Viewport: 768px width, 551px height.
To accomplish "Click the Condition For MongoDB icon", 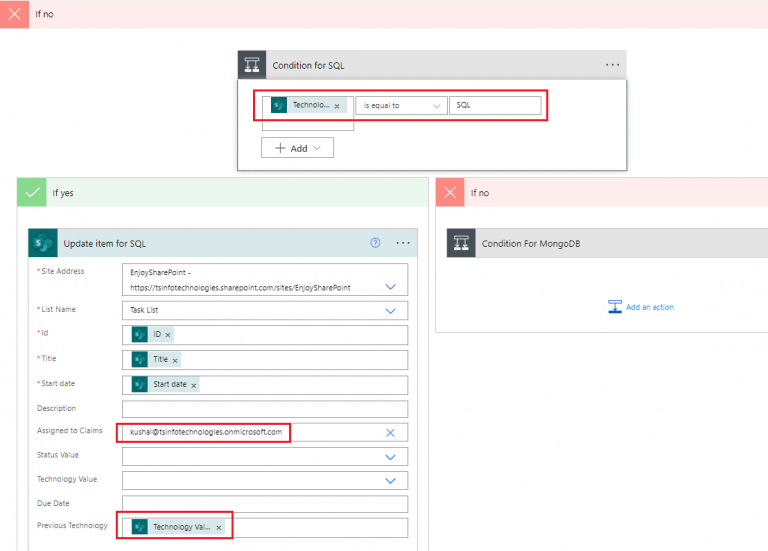I will 461,243.
